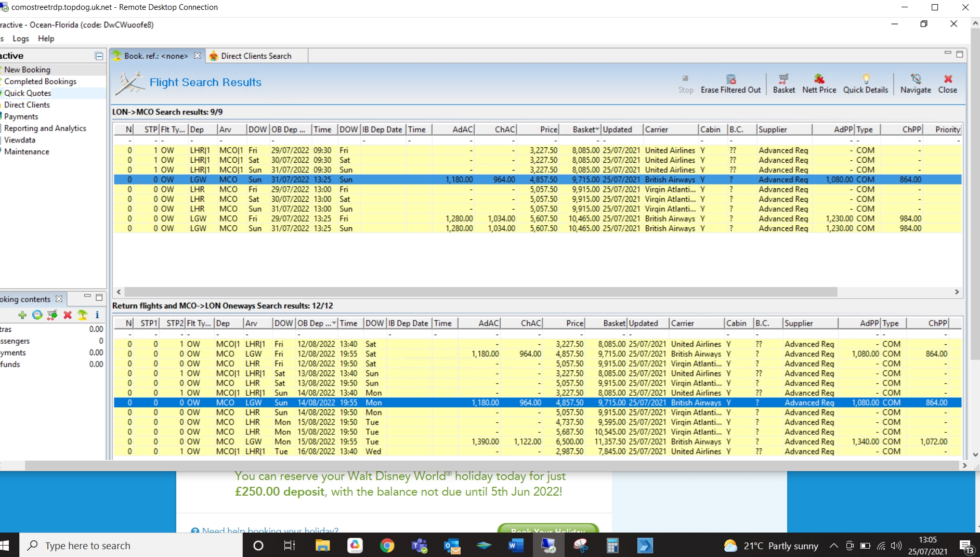The width and height of the screenshot is (980, 557).
Task: Switch to the Direct Clients Search tab
Action: pos(256,56)
